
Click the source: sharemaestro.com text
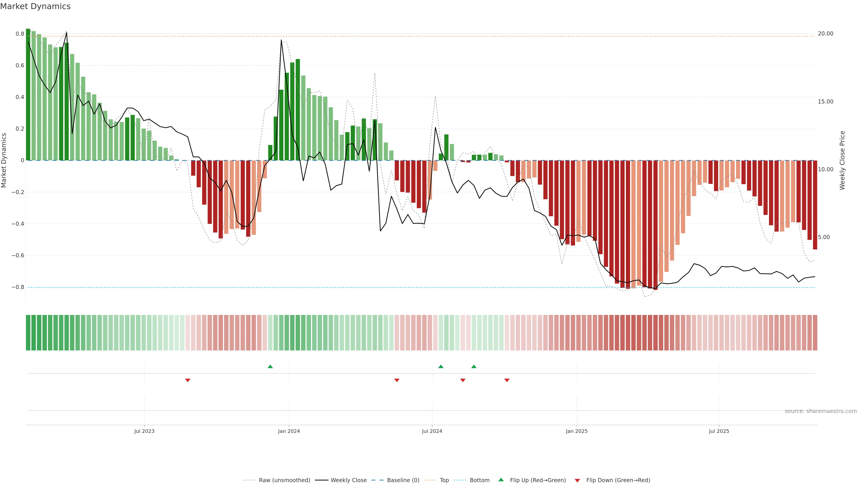[x=821, y=411]
